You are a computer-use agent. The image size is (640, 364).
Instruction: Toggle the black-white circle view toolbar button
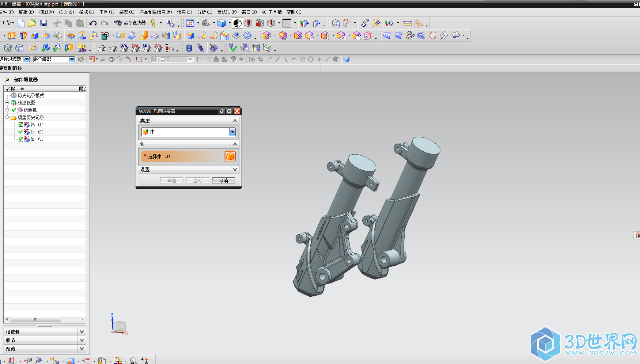(237, 23)
